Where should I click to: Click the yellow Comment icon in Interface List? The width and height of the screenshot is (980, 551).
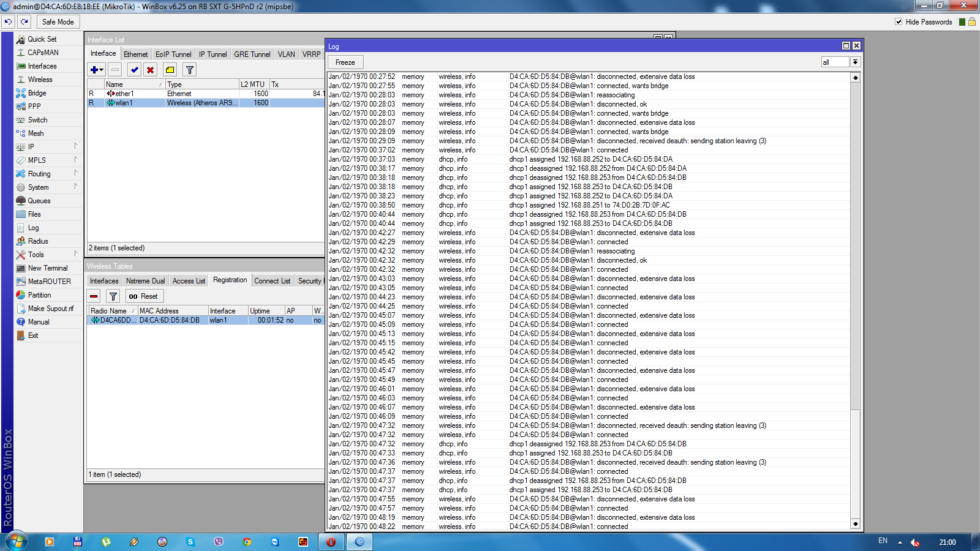click(170, 70)
